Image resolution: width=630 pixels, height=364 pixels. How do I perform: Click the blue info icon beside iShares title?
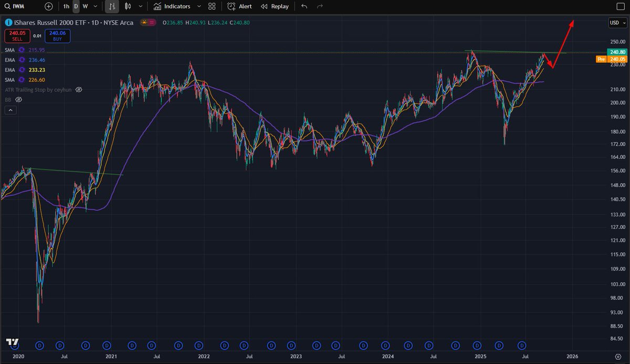pyautogui.click(x=8, y=23)
